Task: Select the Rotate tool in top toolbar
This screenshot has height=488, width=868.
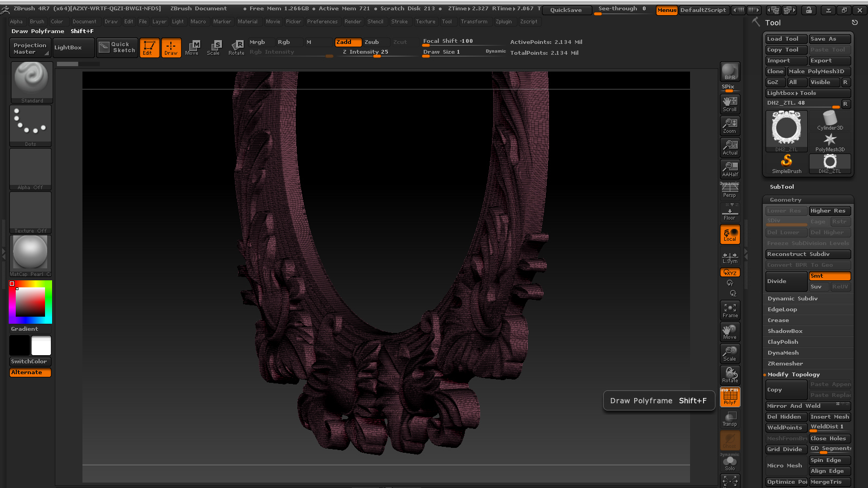Action: click(x=236, y=48)
